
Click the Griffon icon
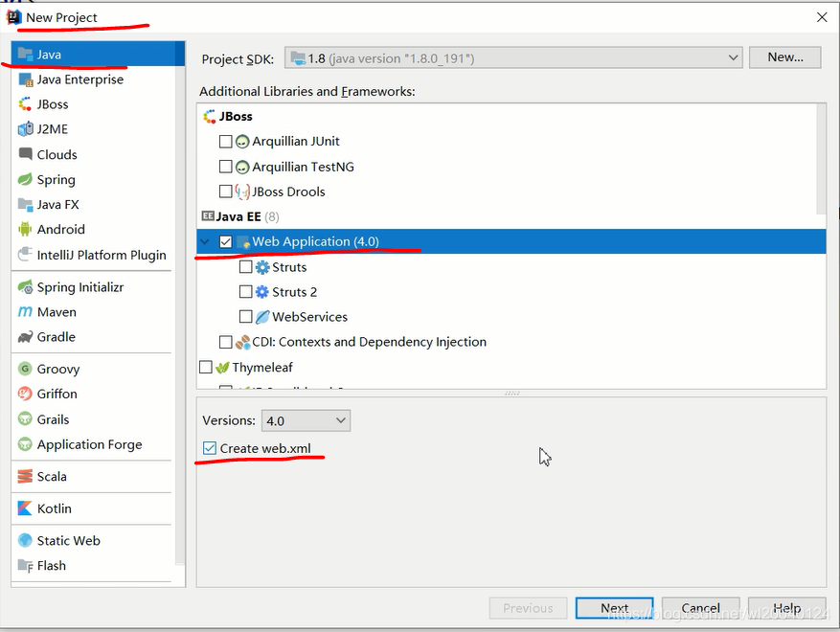[x=25, y=394]
